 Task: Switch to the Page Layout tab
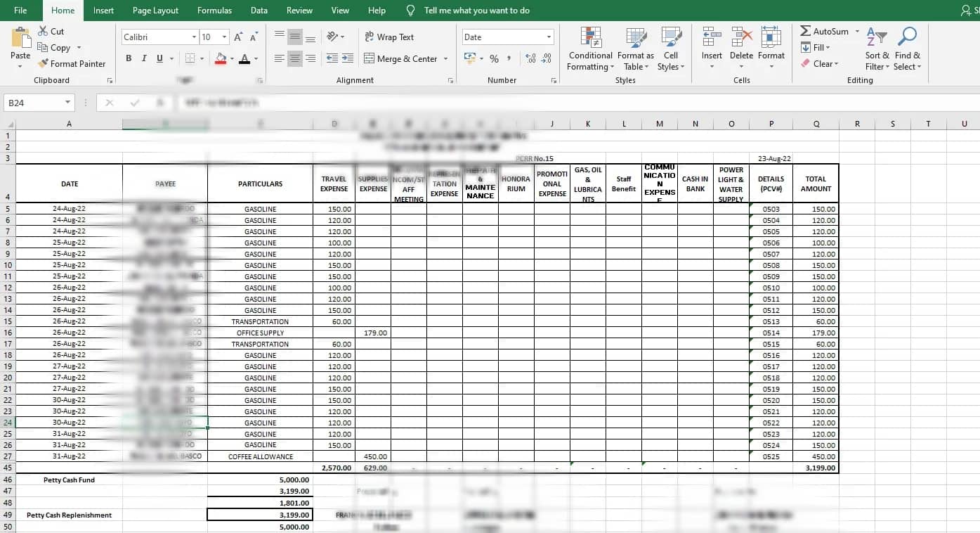tap(155, 11)
